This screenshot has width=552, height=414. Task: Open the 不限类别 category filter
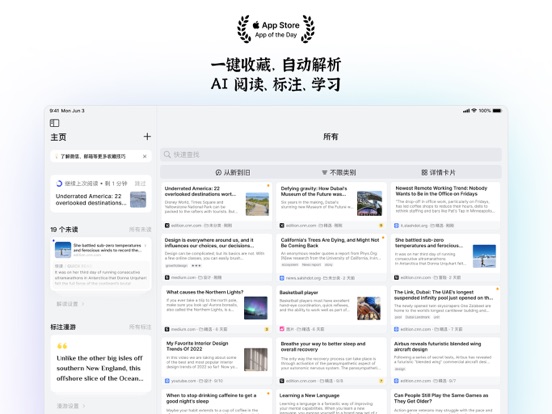click(339, 172)
